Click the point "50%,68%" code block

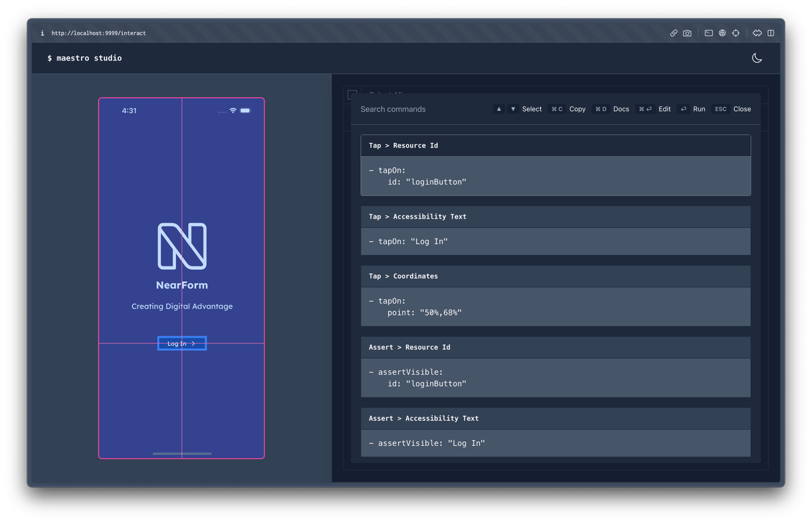[556, 307]
